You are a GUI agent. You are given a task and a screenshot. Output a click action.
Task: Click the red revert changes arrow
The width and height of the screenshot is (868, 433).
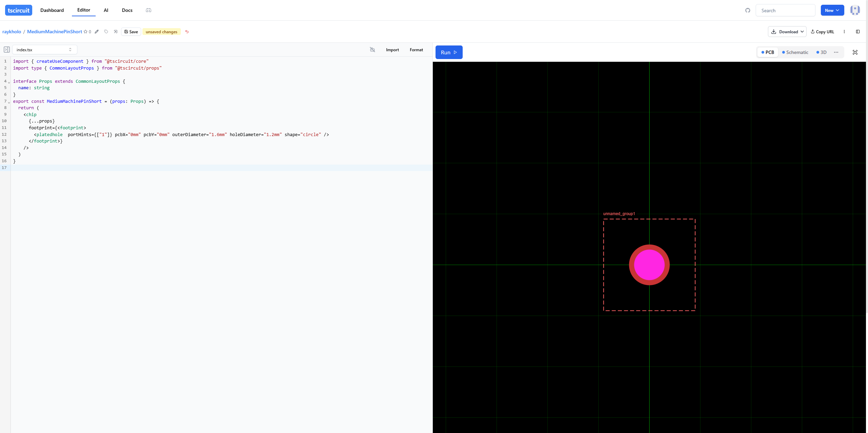pos(187,32)
